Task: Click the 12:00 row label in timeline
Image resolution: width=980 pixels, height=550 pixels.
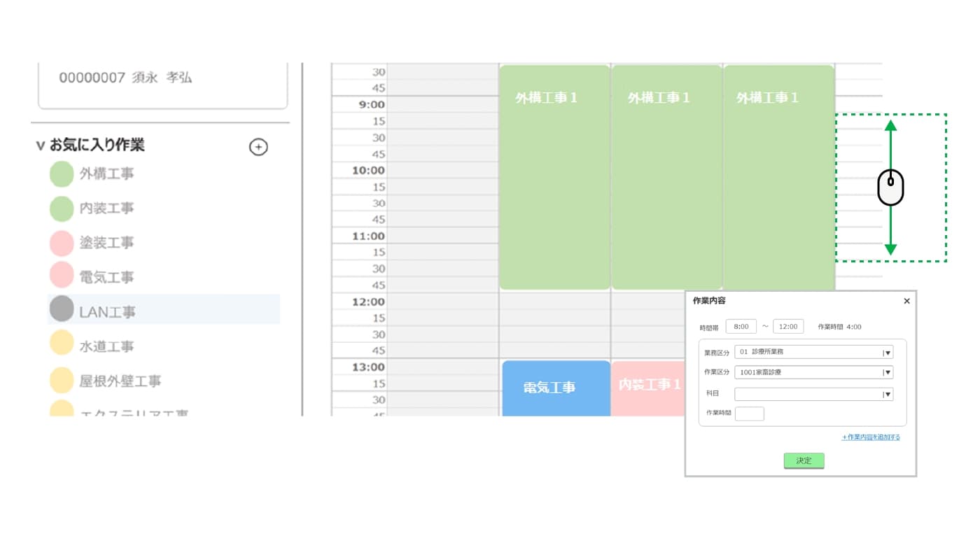Action: pyautogui.click(x=367, y=302)
